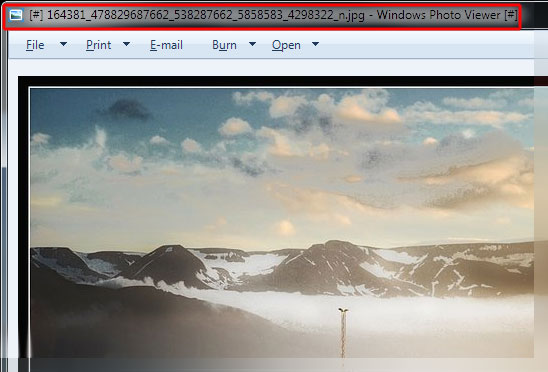The height and width of the screenshot is (372, 548).
Task: Expand the Print dropdown arrow
Action: 127,44
